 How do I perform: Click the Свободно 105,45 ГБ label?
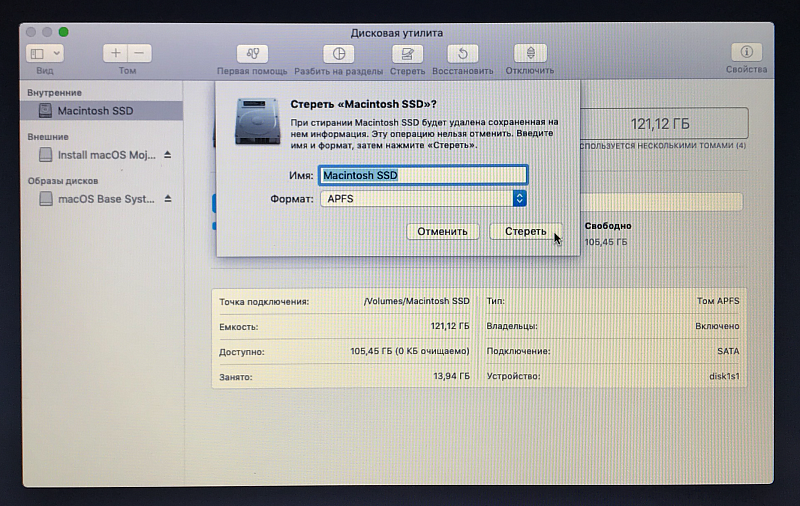click(x=608, y=234)
